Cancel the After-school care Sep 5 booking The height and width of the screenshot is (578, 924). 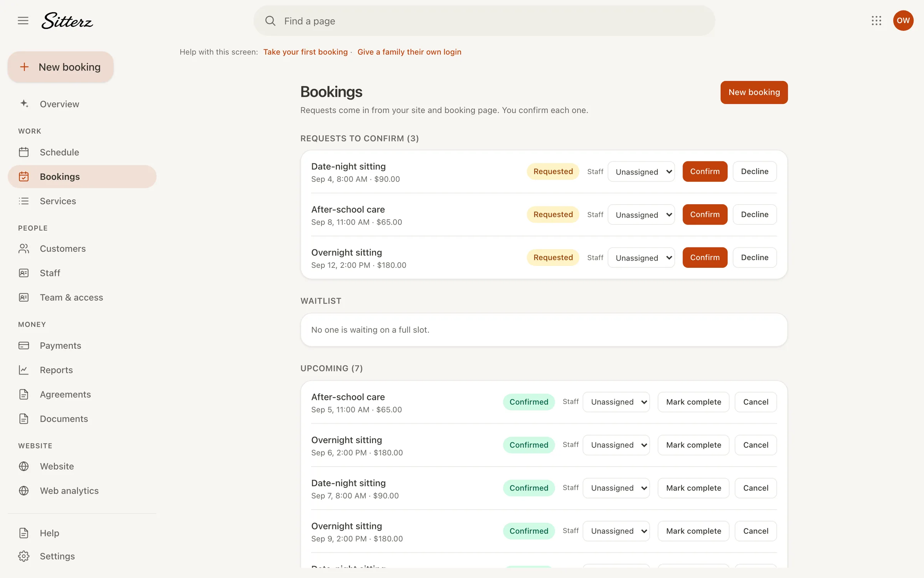pos(756,402)
